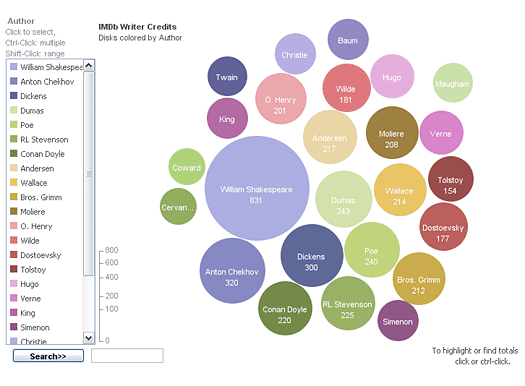Click the Maugham bubble

click(x=453, y=83)
